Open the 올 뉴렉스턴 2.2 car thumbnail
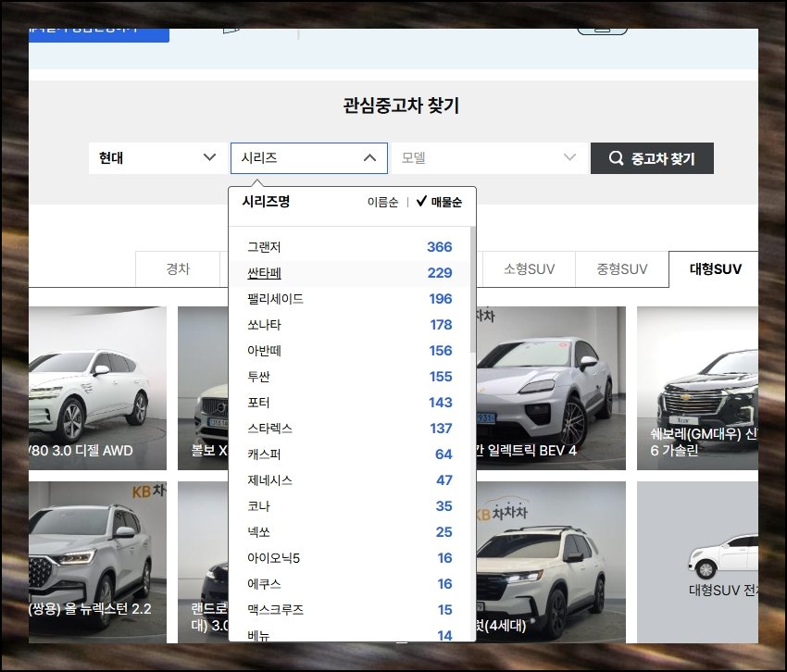Viewport: 787px width, 672px height. [x=97, y=562]
